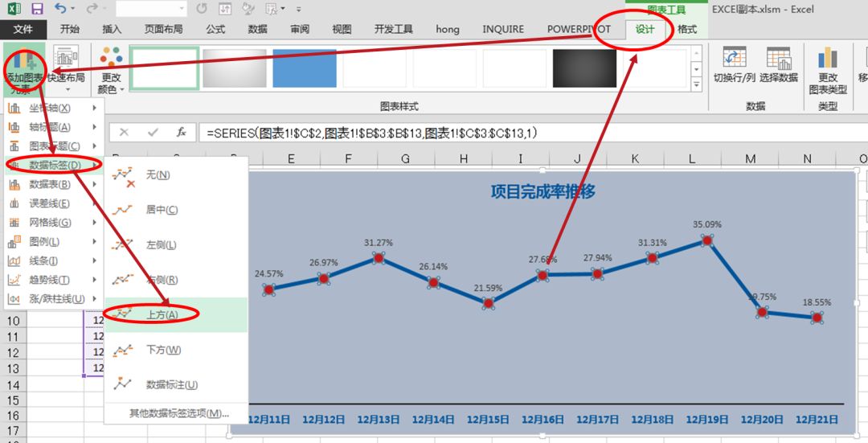Open Axis Titles submenu
The width and height of the screenshot is (868, 443).
pyautogui.click(x=54, y=127)
